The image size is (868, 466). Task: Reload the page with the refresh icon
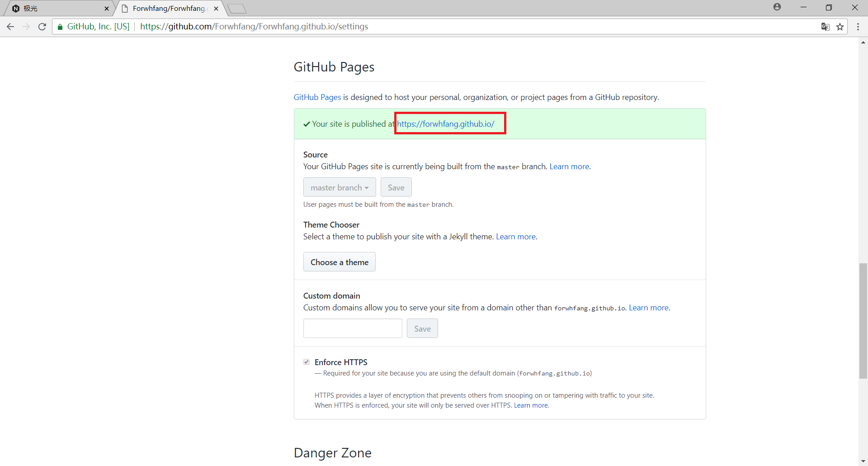click(42, 27)
